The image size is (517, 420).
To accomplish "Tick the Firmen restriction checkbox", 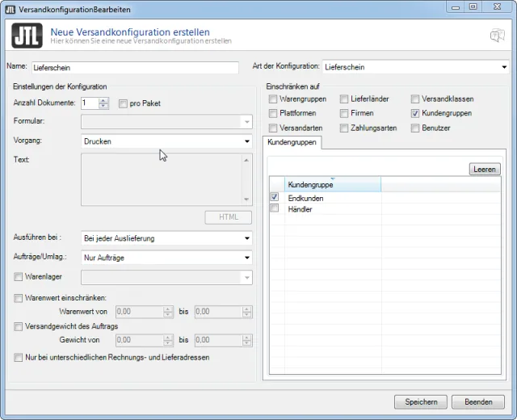I will point(344,113).
